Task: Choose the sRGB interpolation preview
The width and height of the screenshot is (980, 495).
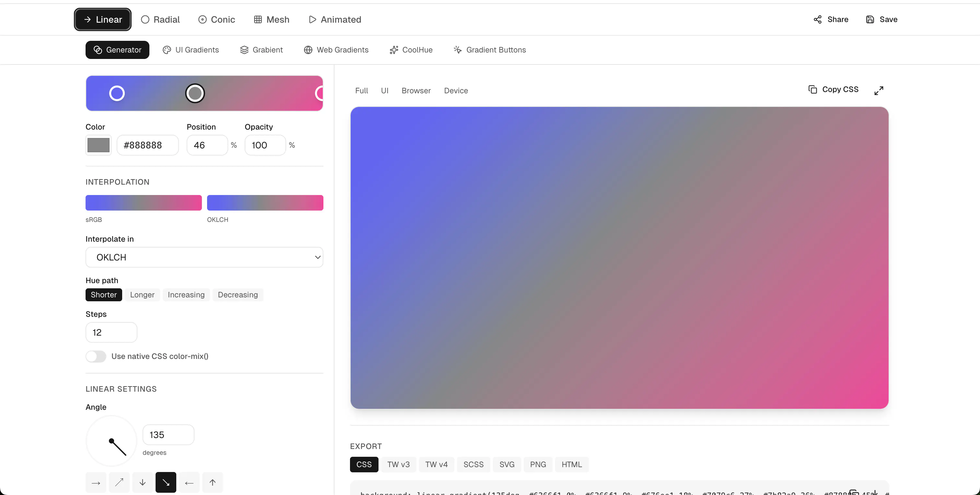Action: coord(144,203)
